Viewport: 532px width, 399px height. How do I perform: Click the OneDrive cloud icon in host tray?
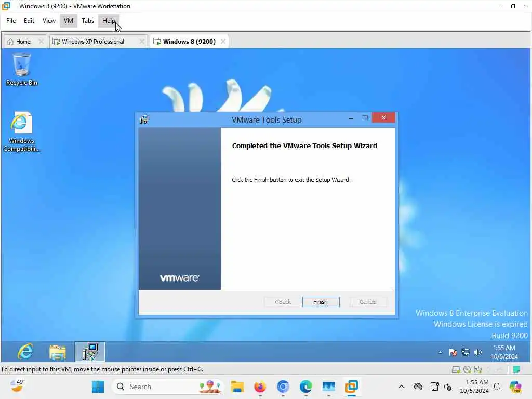click(418, 387)
